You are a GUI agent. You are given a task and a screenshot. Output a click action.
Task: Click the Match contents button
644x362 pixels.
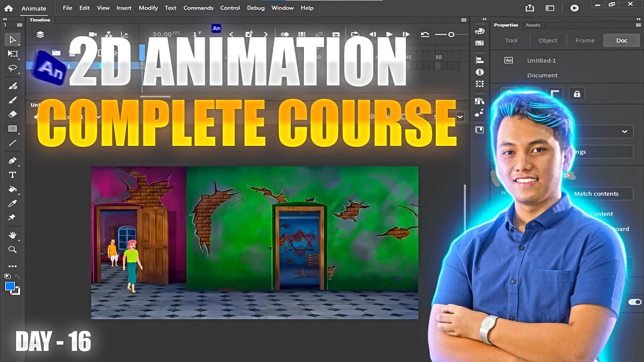pos(596,194)
